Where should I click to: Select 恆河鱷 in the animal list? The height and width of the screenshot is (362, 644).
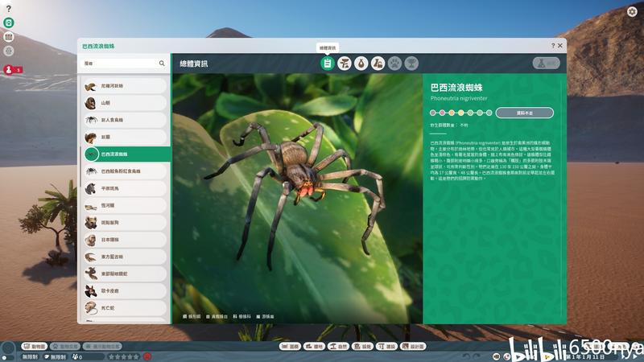125,206
